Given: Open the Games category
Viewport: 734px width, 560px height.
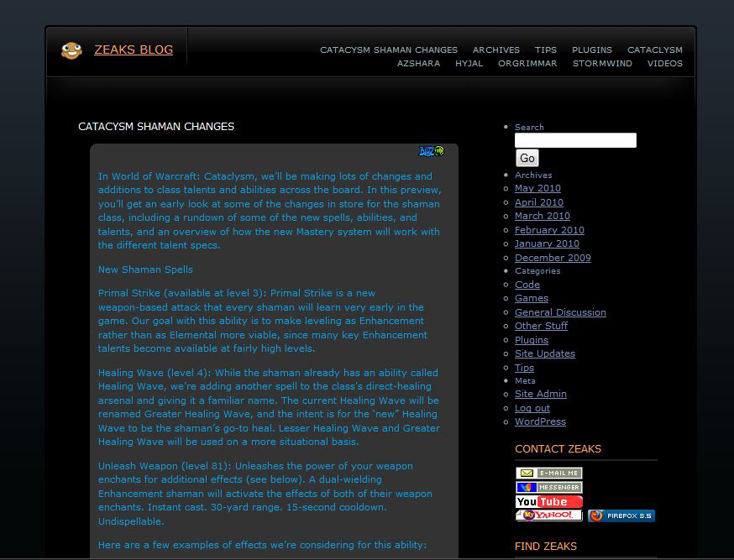Looking at the screenshot, I should tap(532, 298).
